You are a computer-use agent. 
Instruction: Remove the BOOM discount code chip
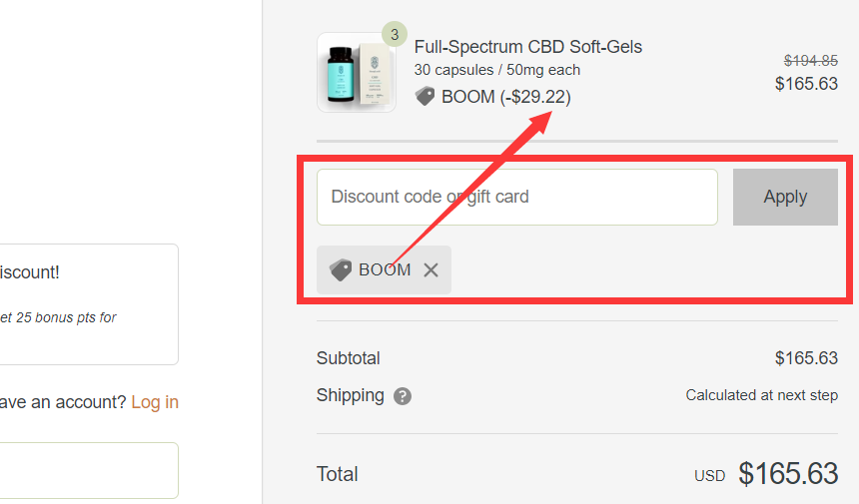tap(430, 270)
